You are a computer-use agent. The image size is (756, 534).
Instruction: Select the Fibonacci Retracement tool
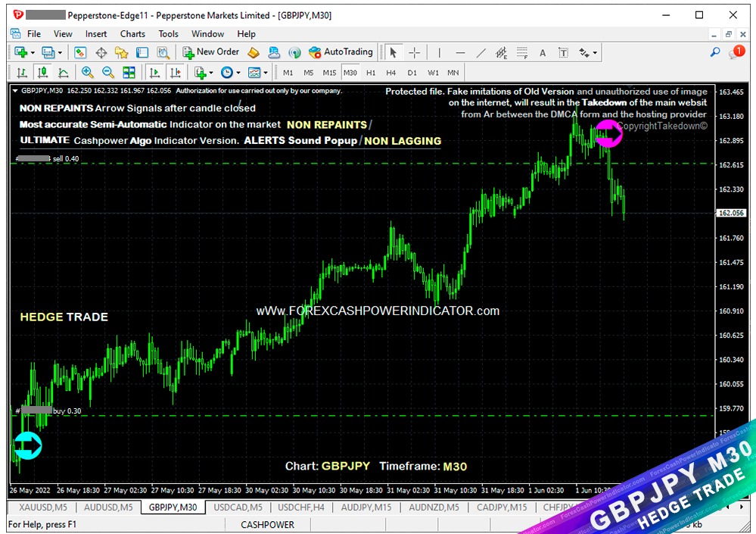pyautogui.click(x=522, y=52)
